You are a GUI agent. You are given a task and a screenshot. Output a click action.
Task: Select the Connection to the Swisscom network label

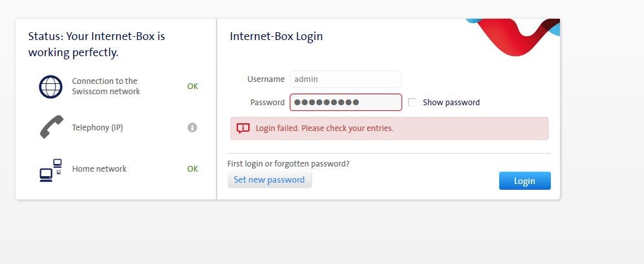(106, 86)
